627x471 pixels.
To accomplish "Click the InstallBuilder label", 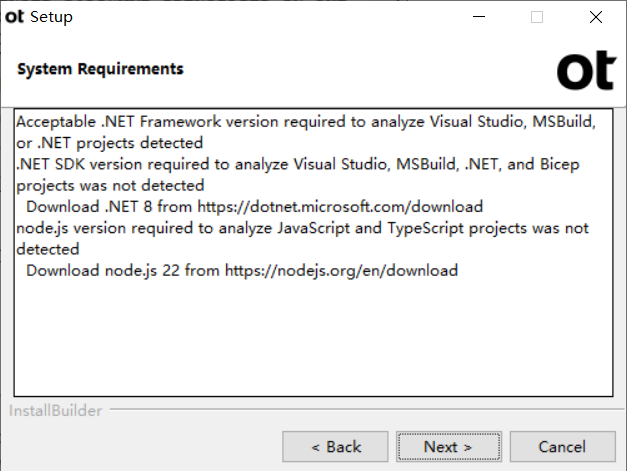I will 55,411.
